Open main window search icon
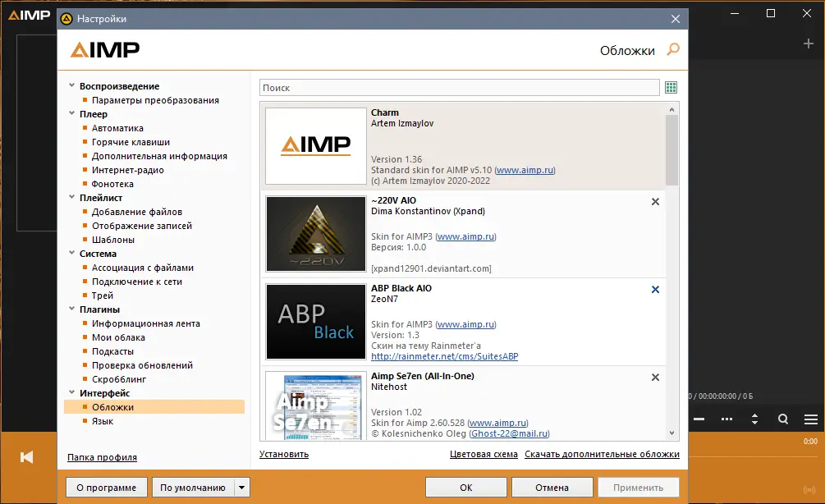The image size is (825, 504). (x=783, y=419)
